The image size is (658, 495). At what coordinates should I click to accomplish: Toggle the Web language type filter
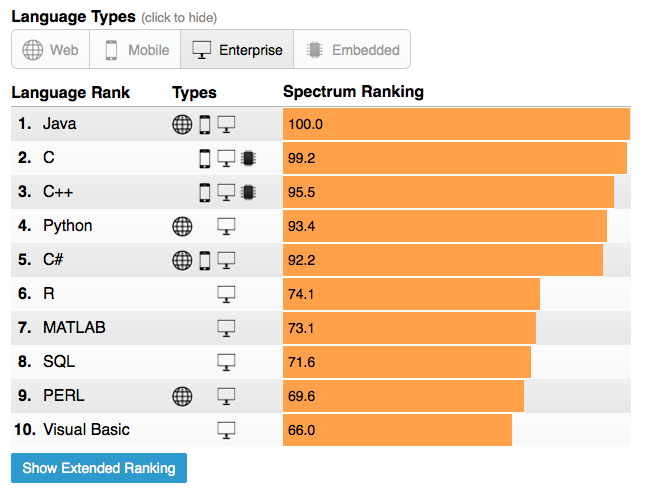click(50, 50)
